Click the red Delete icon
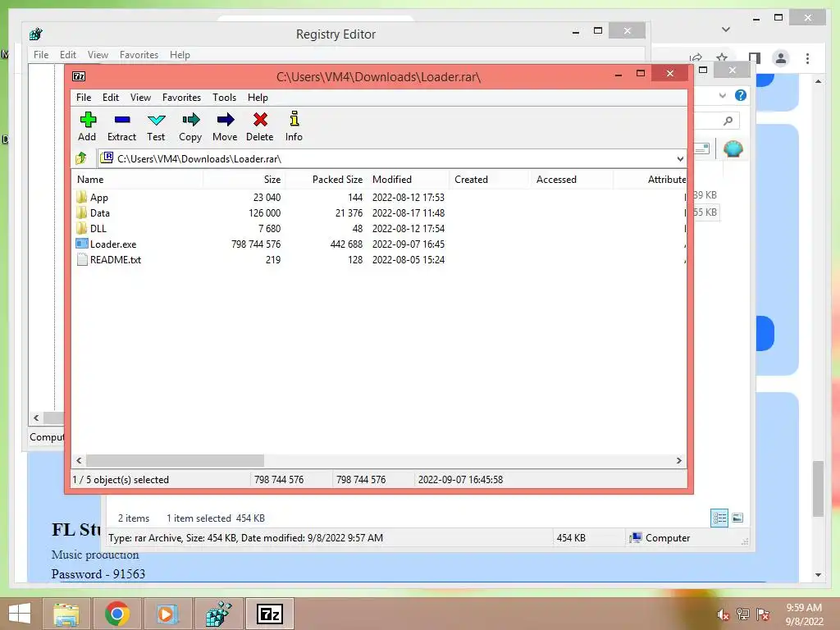This screenshot has width=840, height=630. coord(260,120)
